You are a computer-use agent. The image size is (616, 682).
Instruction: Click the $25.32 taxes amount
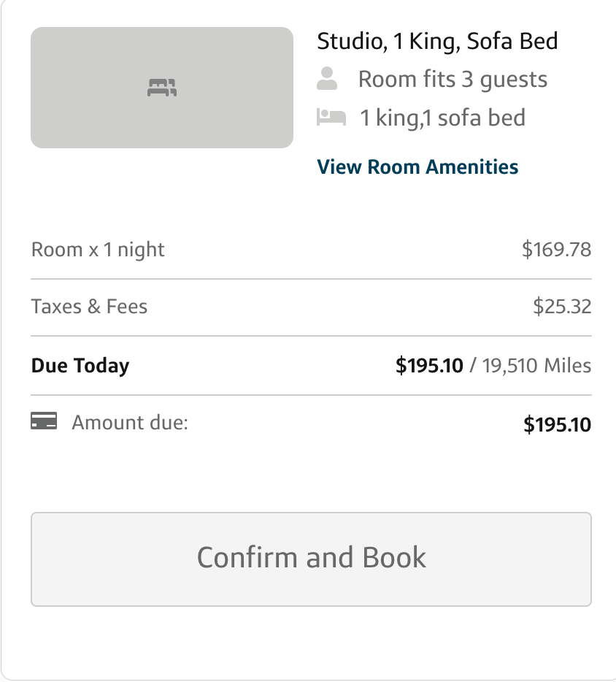click(x=562, y=307)
